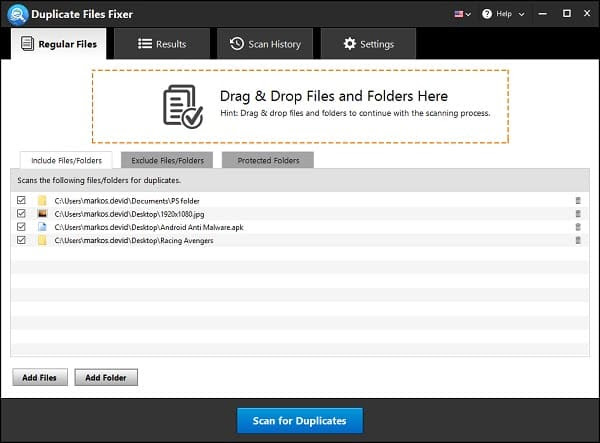Remove Racing Avengers using its trash icon
The width and height of the screenshot is (600, 443).
coord(578,240)
